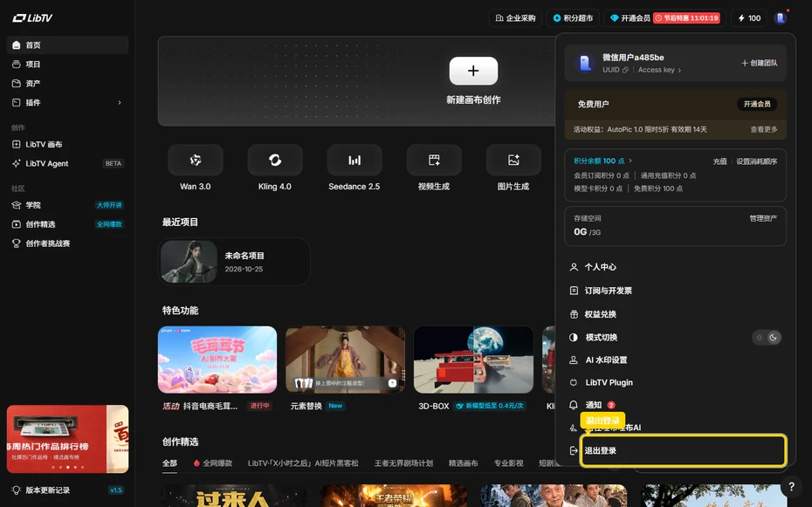Switch to dark mode with the moon toggle
The width and height of the screenshot is (812, 507).
point(774,338)
